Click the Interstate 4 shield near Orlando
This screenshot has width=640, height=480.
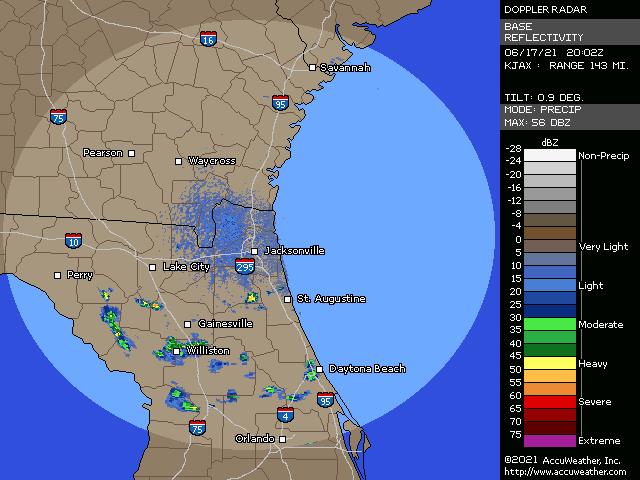pos(285,415)
